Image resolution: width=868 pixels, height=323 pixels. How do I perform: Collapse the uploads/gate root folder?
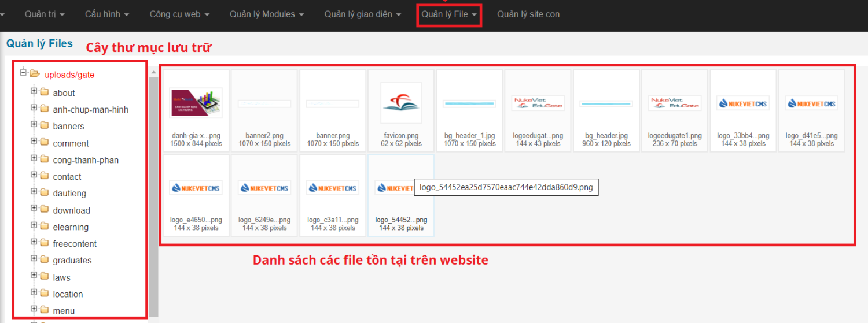click(x=23, y=73)
